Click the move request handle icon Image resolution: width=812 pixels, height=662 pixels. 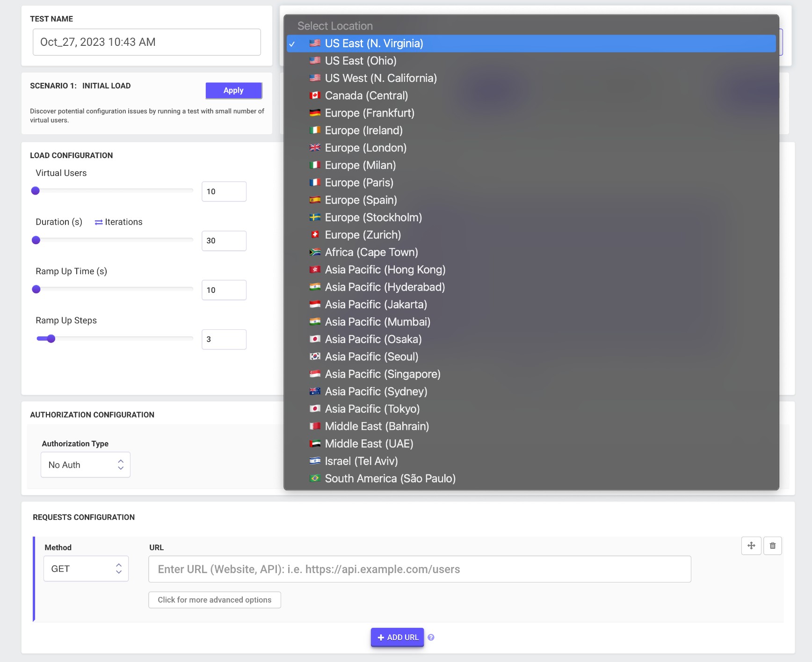point(751,546)
